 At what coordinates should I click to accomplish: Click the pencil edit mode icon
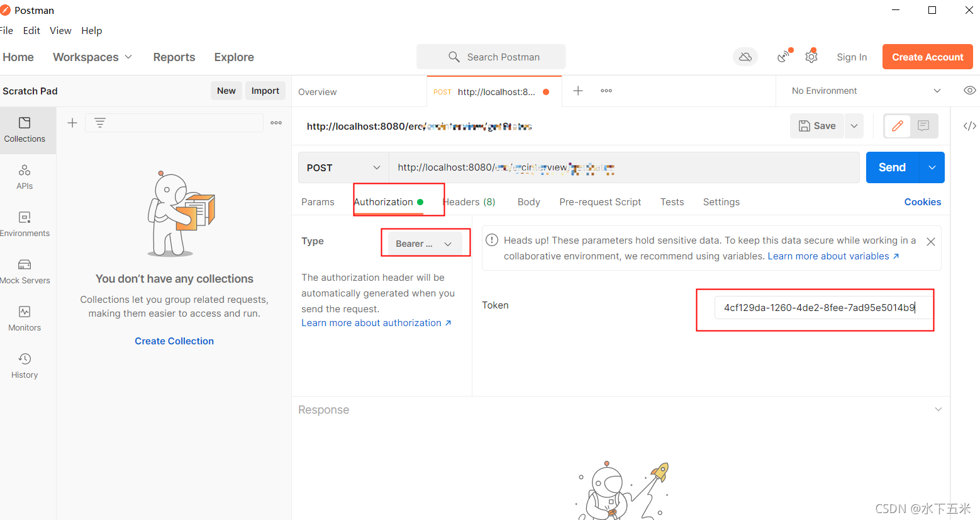pyautogui.click(x=898, y=126)
